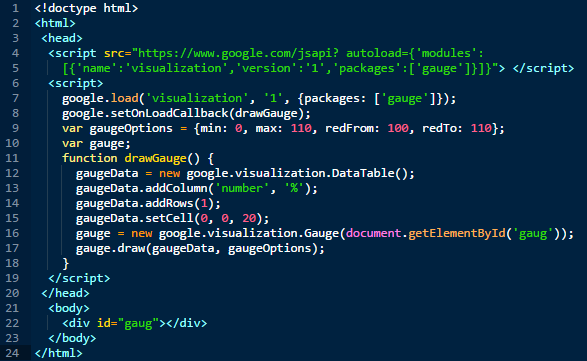Click the opening '<body>' tag
This screenshot has width=587, height=361.
(x=69, y=308)
